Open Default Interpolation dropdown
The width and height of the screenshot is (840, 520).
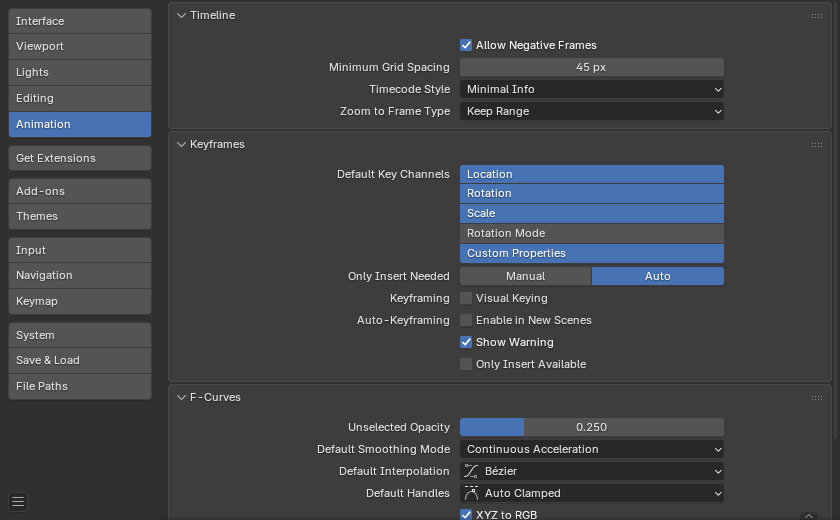coord(591,471)
